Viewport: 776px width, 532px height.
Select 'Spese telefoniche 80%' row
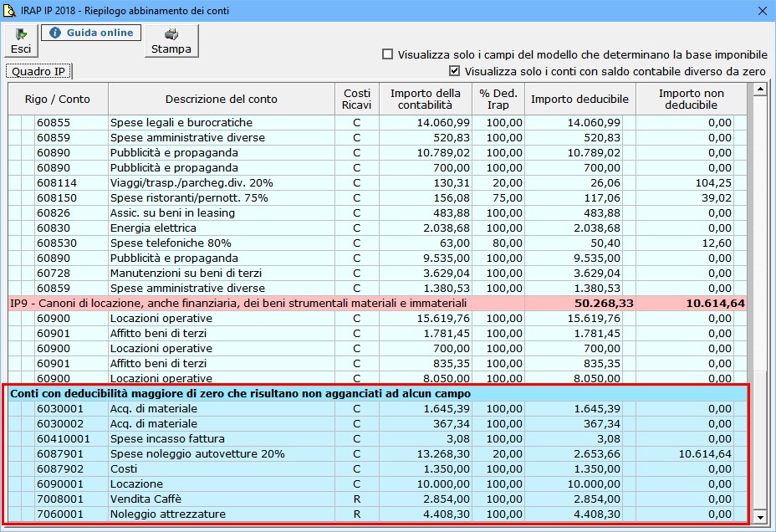[377, 243]
